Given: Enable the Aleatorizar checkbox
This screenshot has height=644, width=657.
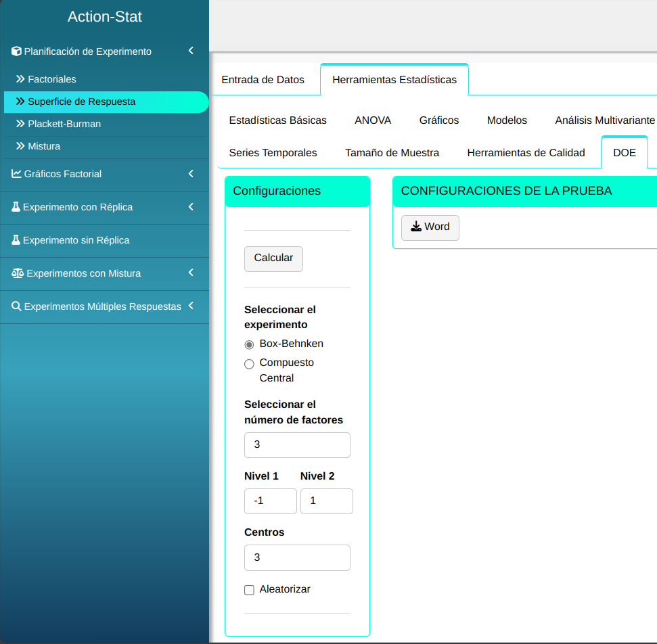Looking at the screenshot, I should (249, 590).
